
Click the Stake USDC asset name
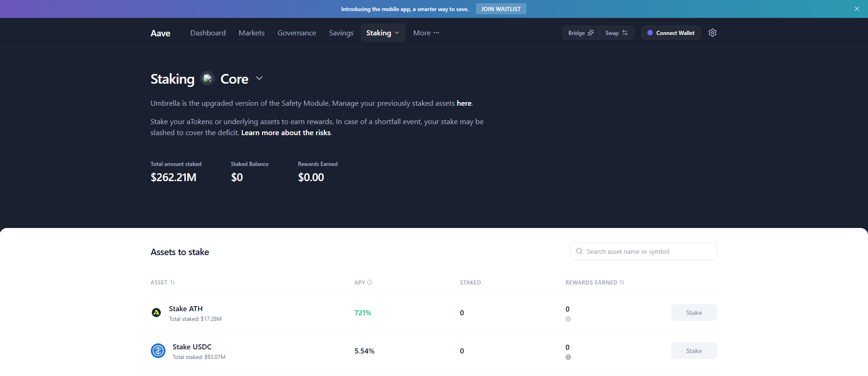tap(192, 347)
